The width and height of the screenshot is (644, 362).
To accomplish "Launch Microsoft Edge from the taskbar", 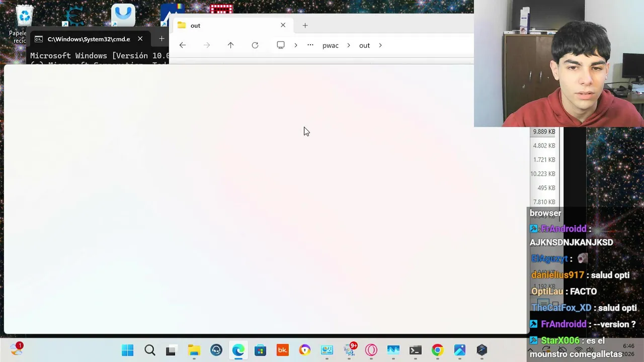I will pyautogui.click(x=238, y=350).
